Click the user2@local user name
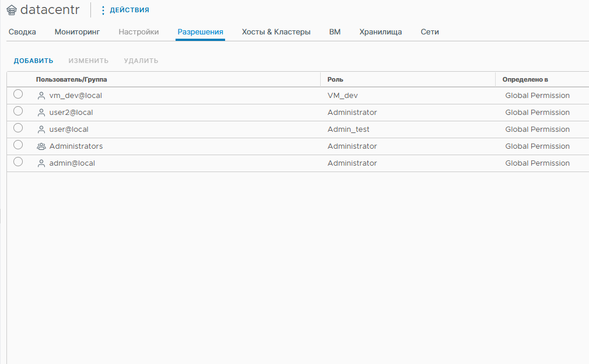The height and width of the screenshot is (364, 589). pyautogui.click(x=71, y=113)
